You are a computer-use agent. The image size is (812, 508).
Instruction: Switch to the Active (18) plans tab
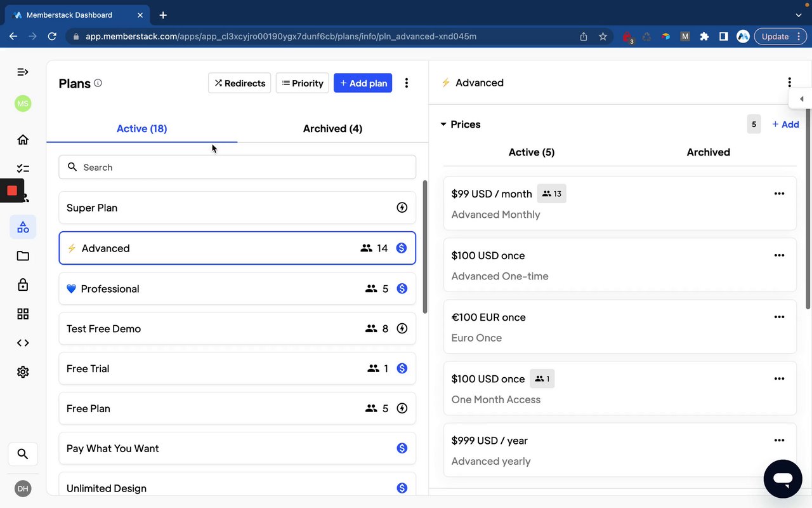142,128
